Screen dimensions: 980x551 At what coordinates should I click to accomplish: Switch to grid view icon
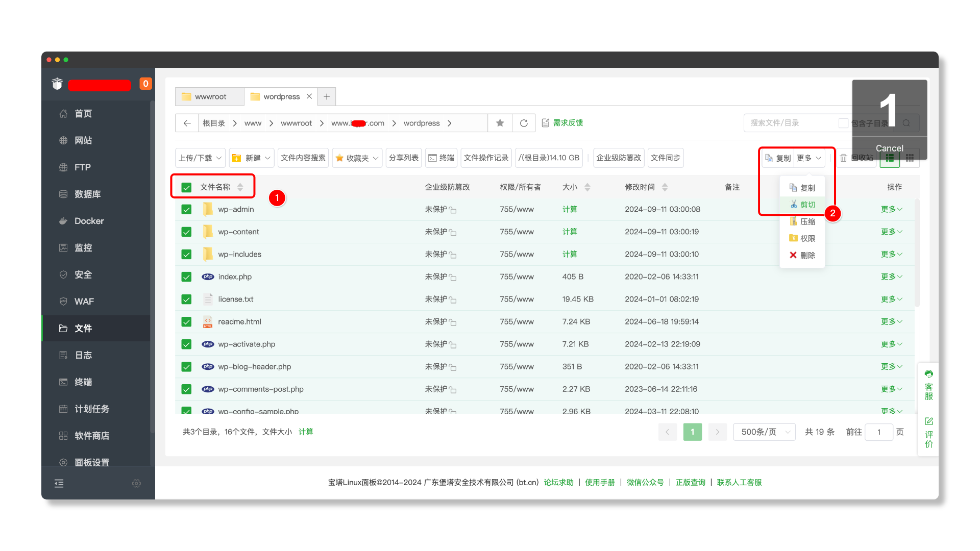[x=910, y=158]
